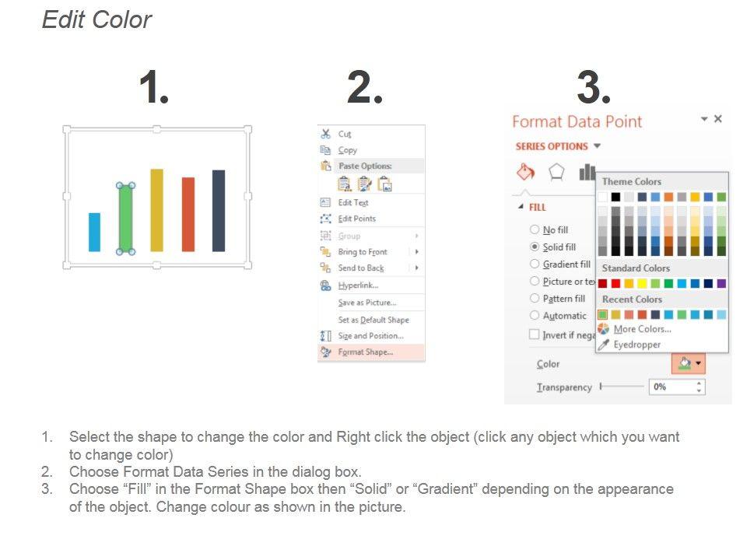Choose the Paste as Picture icon
Image resolution: width=747 pixels, height=560 pixels.
[384, 184]
